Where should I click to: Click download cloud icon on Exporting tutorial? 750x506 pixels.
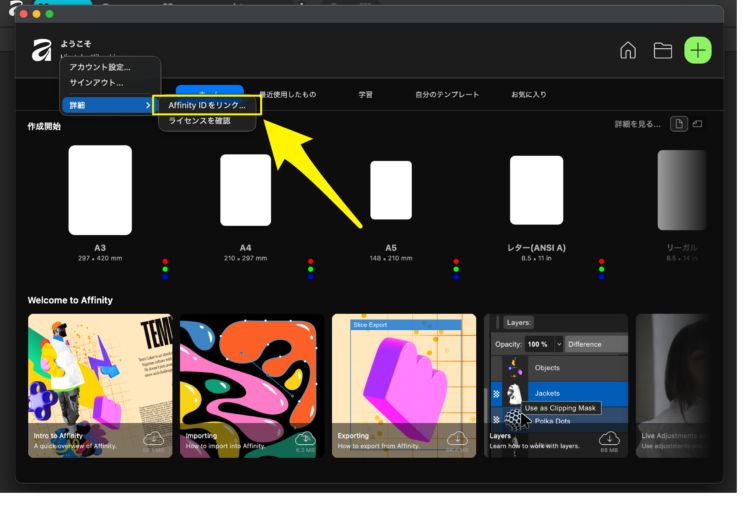457,439
